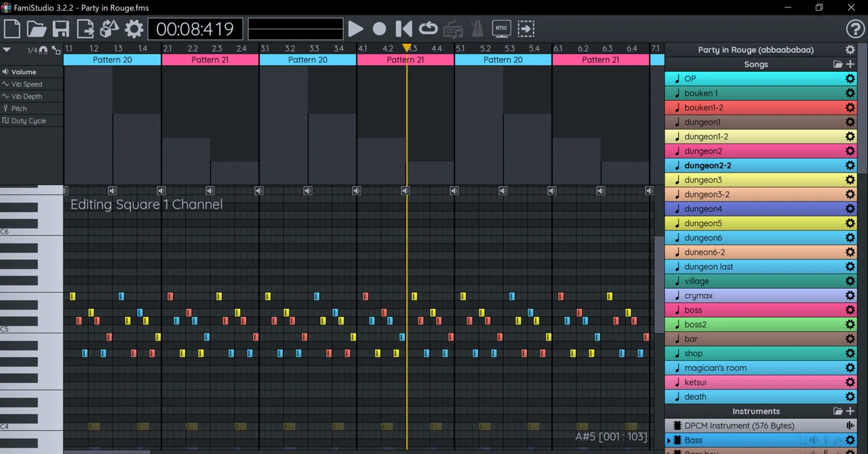Select the magician's room song
The height and width of the screenshot is (454, 868).
click(761, 368)
